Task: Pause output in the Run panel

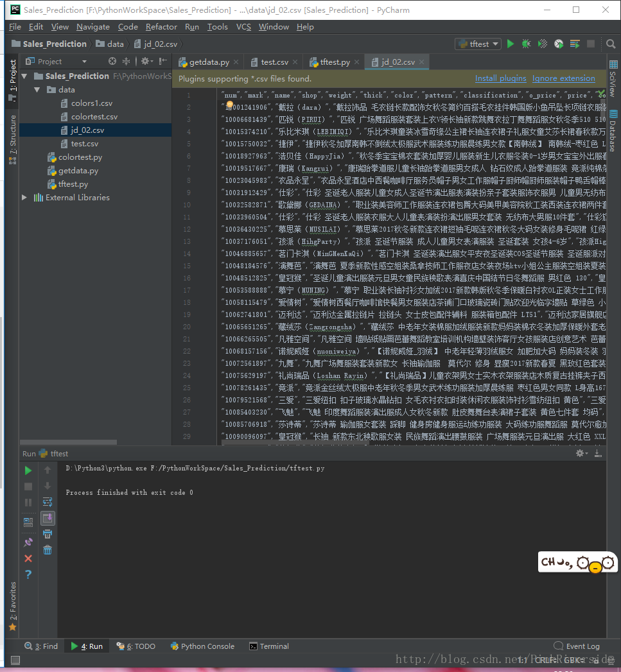Action: [28, 503]
